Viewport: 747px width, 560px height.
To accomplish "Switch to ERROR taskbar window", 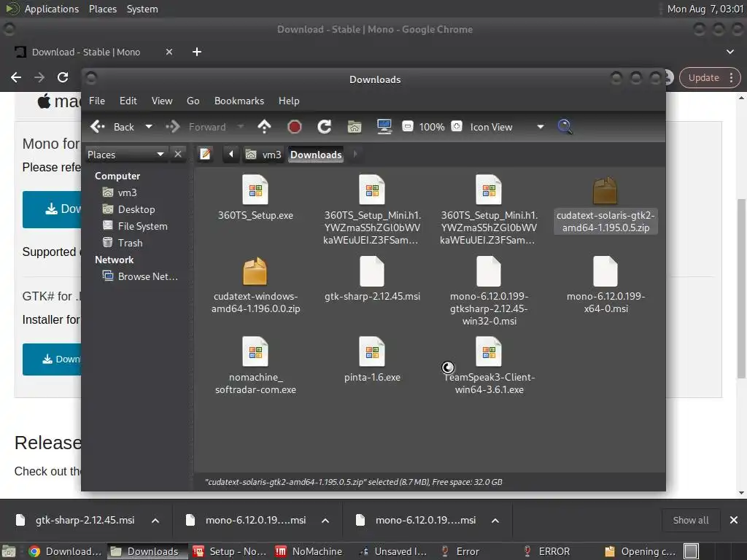I will point(546,551).
